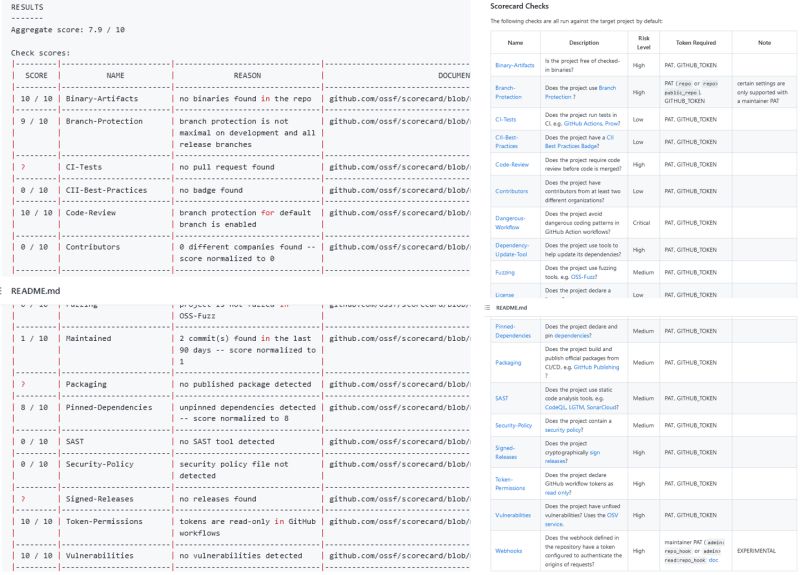Screen dimensions: 800x575
Task: Select the github.com/ossf/scorecard URL in Vulnerabilities row
Action: tap(399, 556)
